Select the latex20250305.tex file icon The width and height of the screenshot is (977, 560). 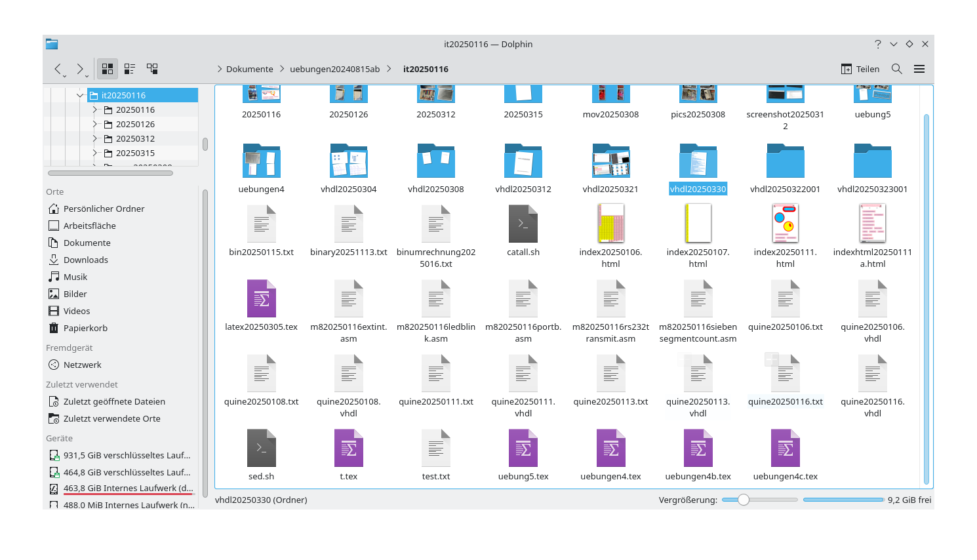261,299
